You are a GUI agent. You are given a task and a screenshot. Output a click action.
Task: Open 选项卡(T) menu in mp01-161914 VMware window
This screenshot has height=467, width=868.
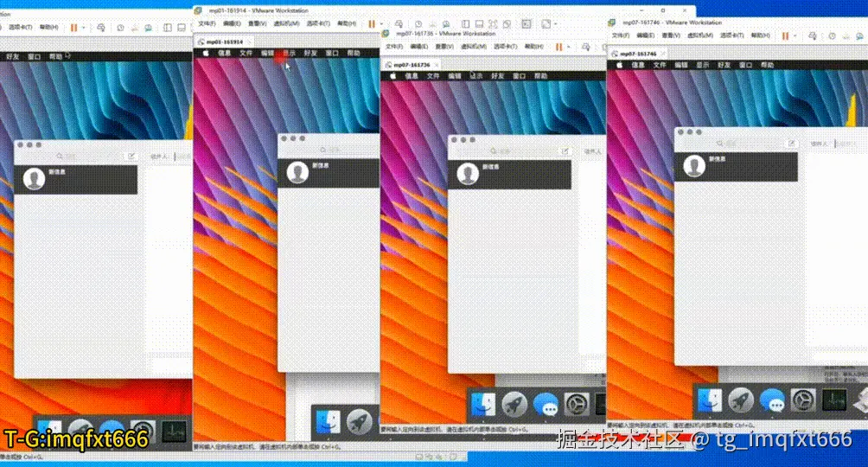(x=318, y=24)
